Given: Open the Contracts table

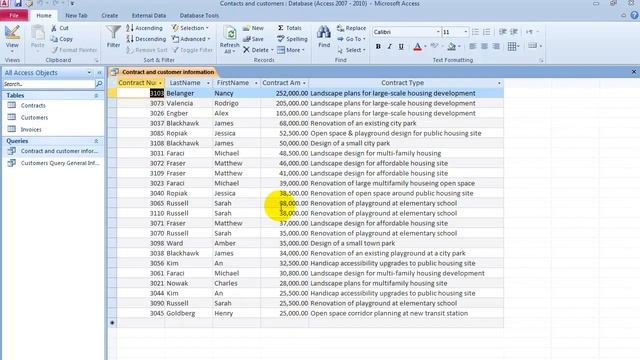Looking at the screenshot, I should click(x=33, y=106).
